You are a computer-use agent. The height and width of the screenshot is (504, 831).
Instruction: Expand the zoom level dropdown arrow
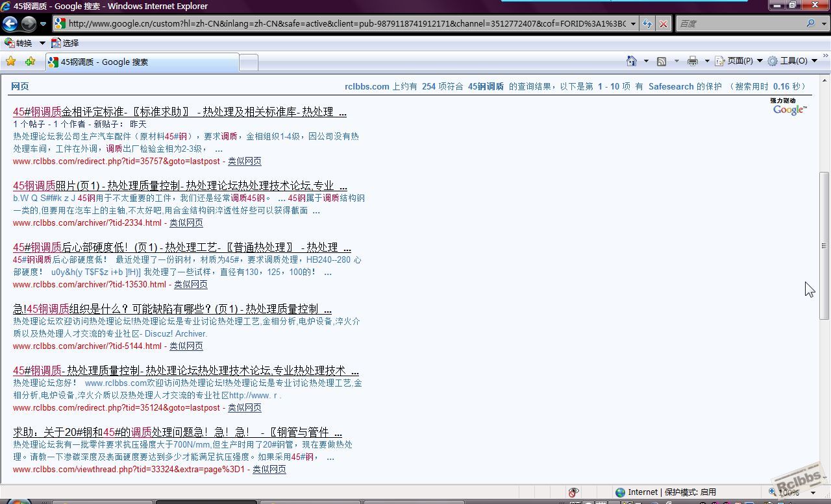pos(813,492)
